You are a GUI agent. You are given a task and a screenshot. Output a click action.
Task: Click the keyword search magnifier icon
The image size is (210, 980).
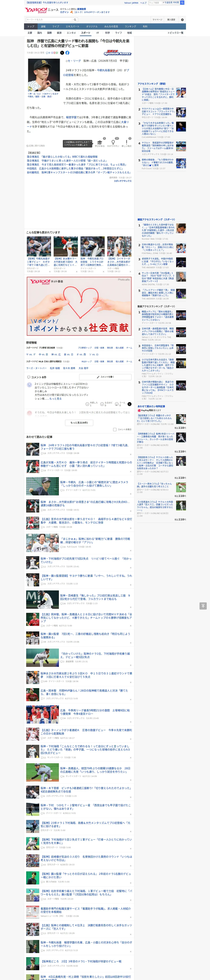[x=75, y=20]
